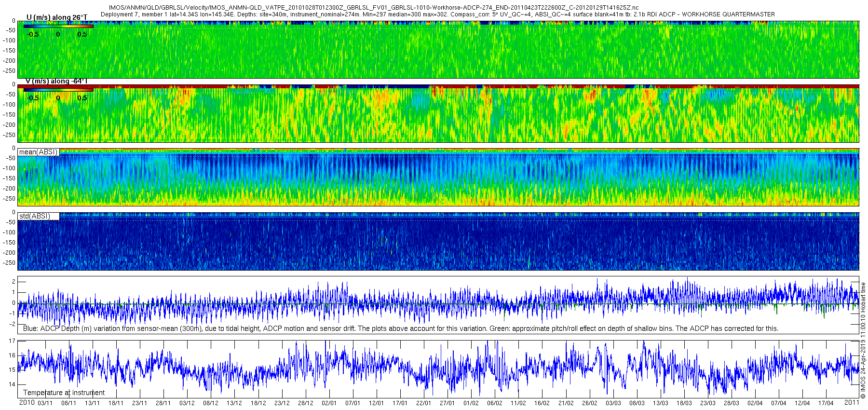Click the '18/12' date tick
The height and width of the screenshot is (410, 868).
[x=258, y=403]
